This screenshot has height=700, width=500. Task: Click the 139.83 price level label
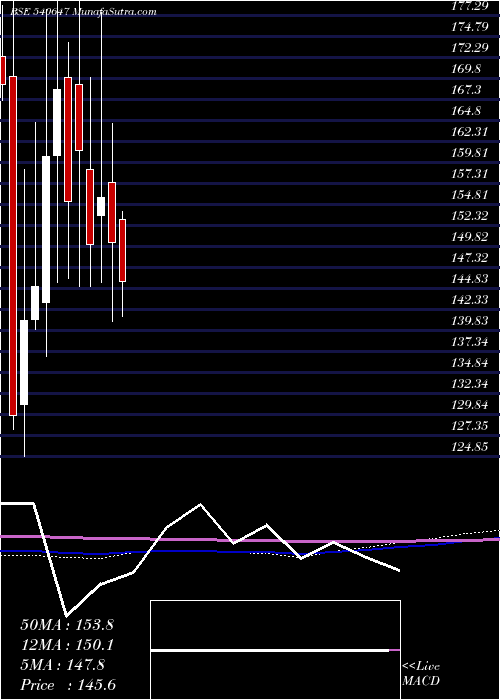470,321
